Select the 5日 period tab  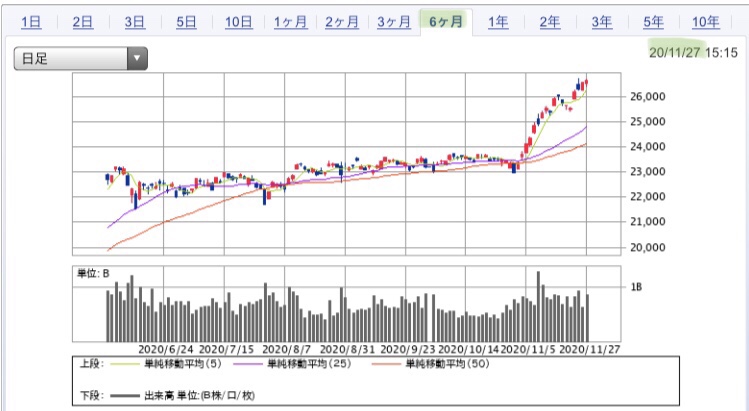(x=186, y=22)
